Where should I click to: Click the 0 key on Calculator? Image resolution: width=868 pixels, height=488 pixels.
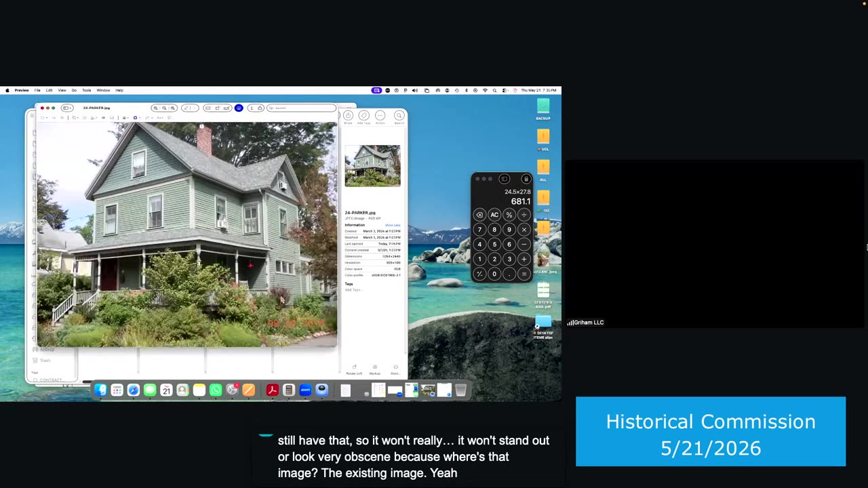(494, 274)
